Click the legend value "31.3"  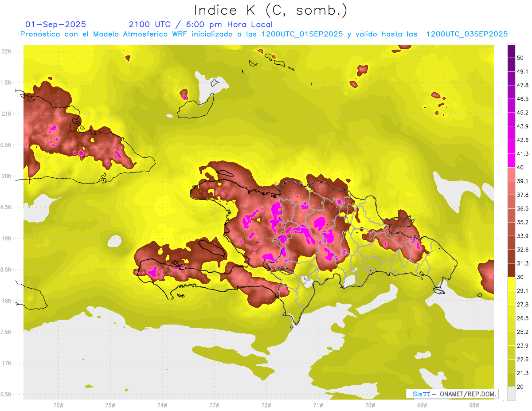tap(523, 263)
